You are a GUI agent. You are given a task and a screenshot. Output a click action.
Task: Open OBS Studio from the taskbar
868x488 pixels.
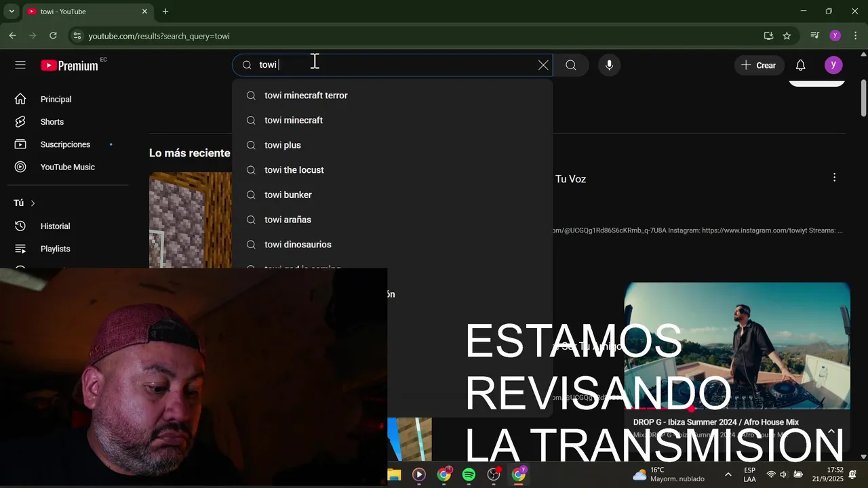click(x=494, y=474)
